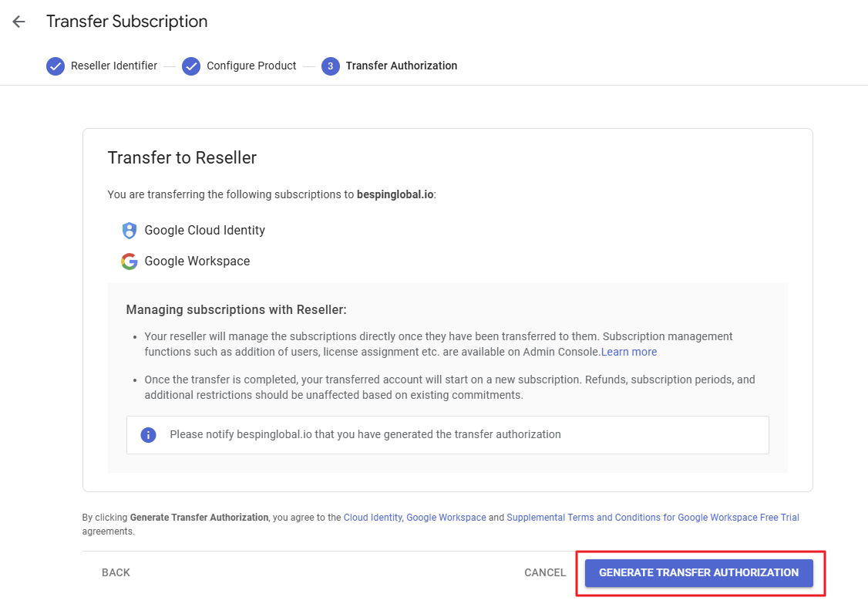This screenshot has width=868, height=604.
Task: Click the Transfer Subscription page title
Action: tap(126, 22)
